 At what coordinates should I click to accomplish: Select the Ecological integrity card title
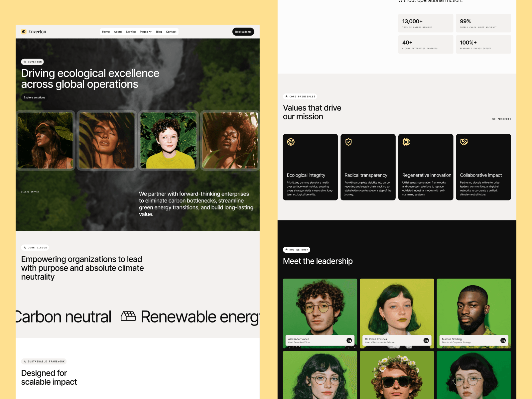click(306, 175)
